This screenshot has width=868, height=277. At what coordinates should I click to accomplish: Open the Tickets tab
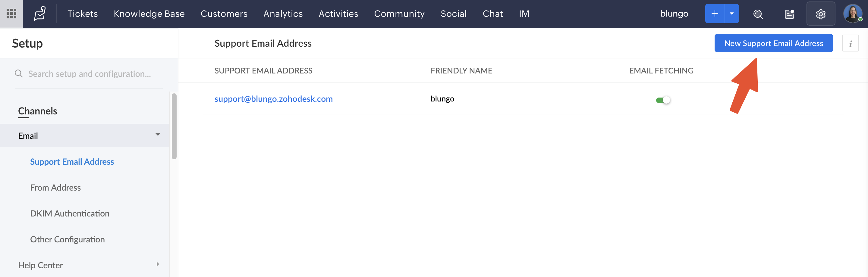83,14
